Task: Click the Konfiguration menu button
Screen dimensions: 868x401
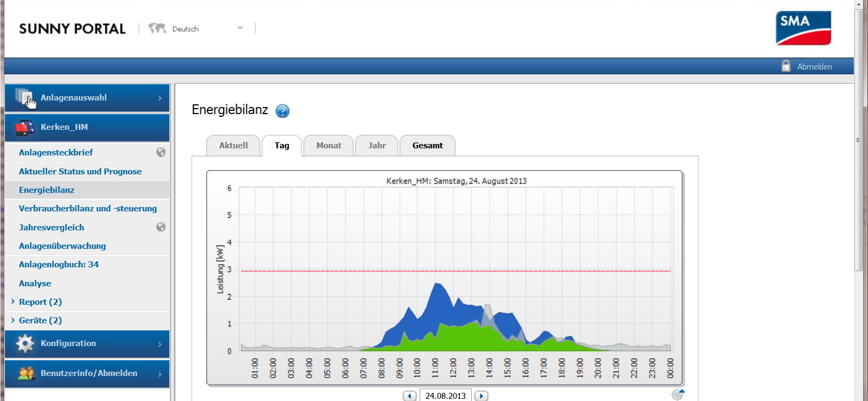Action: pos(87,343)
